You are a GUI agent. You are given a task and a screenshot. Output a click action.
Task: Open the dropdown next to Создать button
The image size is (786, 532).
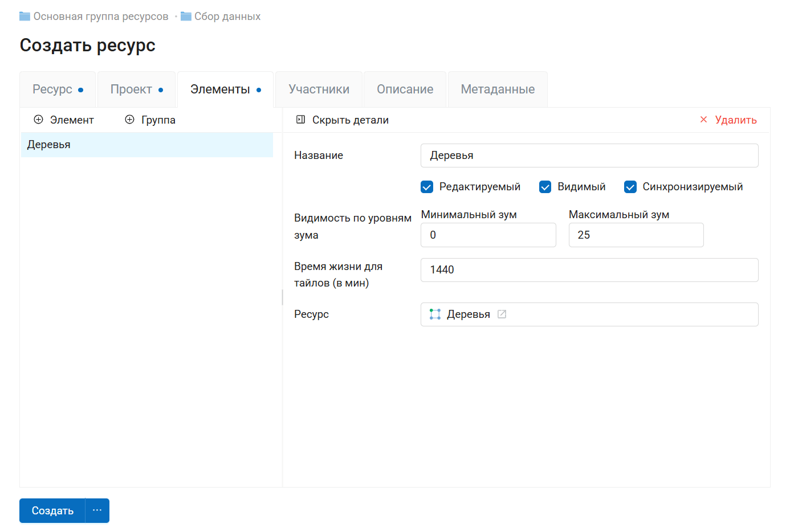97,510
